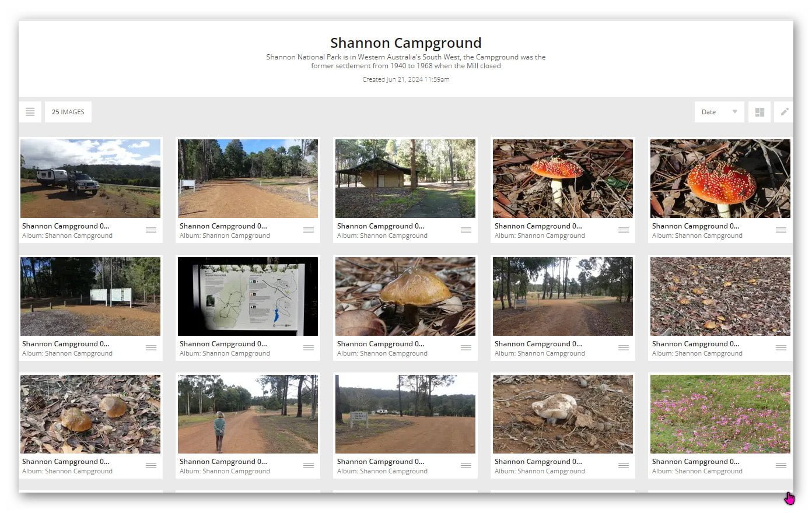
Task: Open the pink wildflowers thumbnail
Action: (720, 414)
